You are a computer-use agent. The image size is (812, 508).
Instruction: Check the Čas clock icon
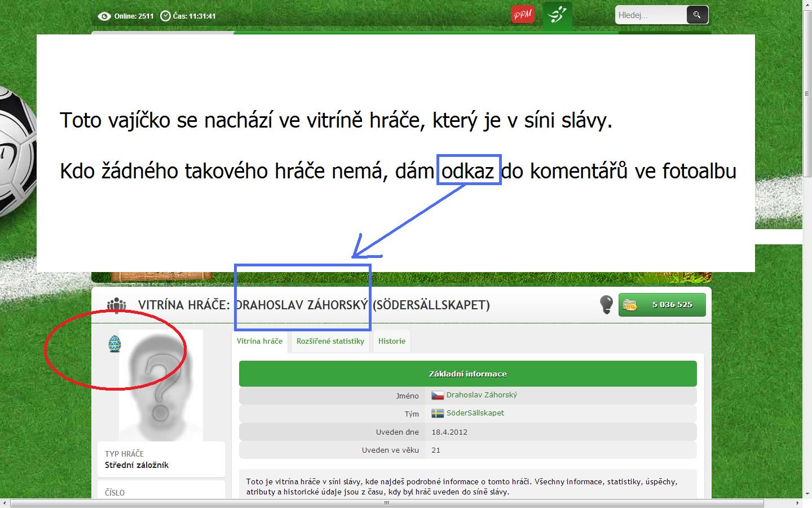coord(165,16)
